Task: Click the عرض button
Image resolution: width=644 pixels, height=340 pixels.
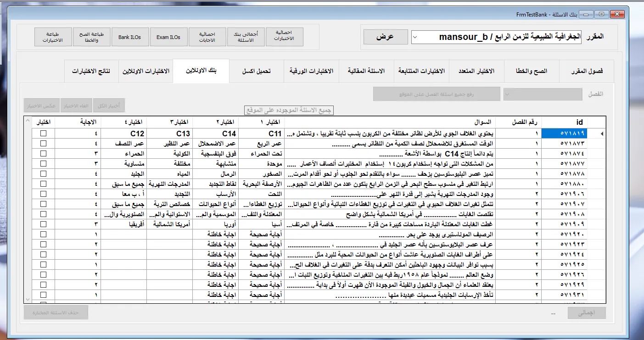Action: pos(385,37)
